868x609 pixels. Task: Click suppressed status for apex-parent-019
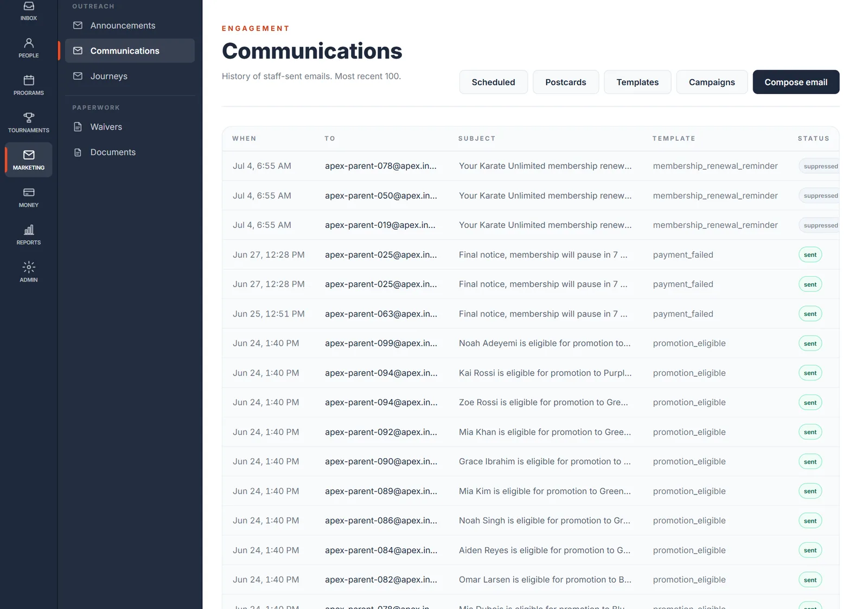coord(819,225)
